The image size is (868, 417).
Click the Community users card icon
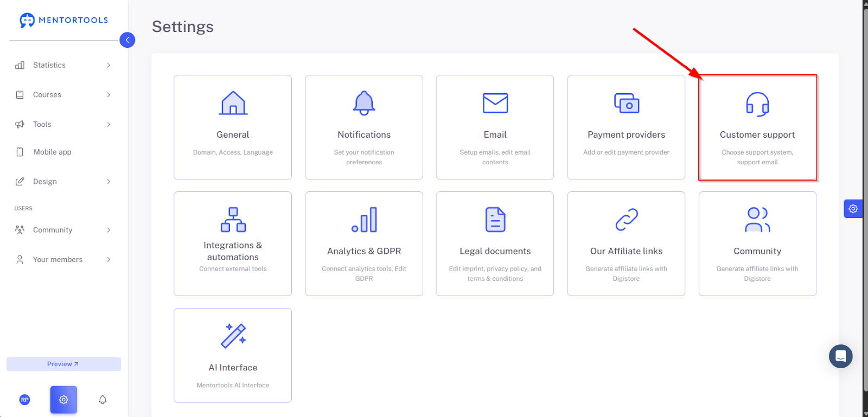[757, 220]
